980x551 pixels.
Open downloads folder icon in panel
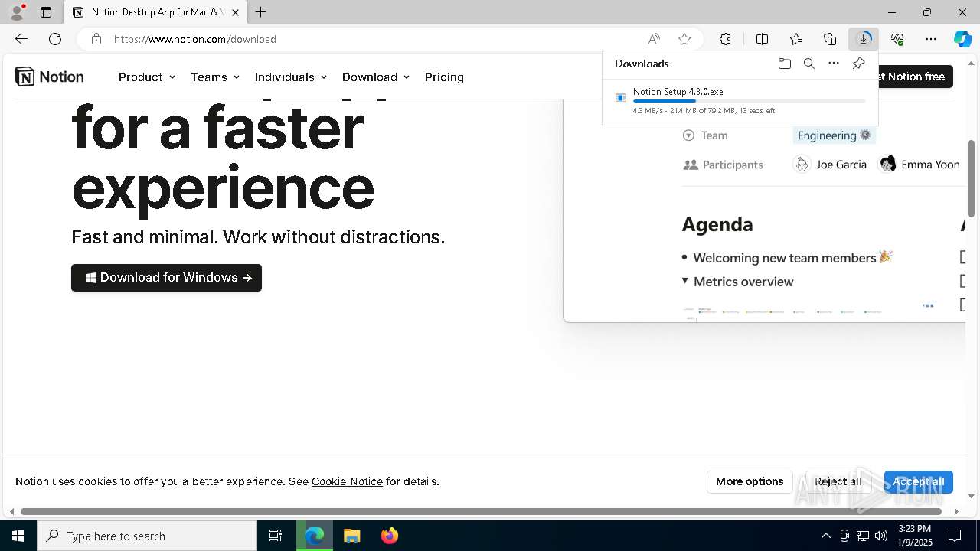click(x=784, y=64)
